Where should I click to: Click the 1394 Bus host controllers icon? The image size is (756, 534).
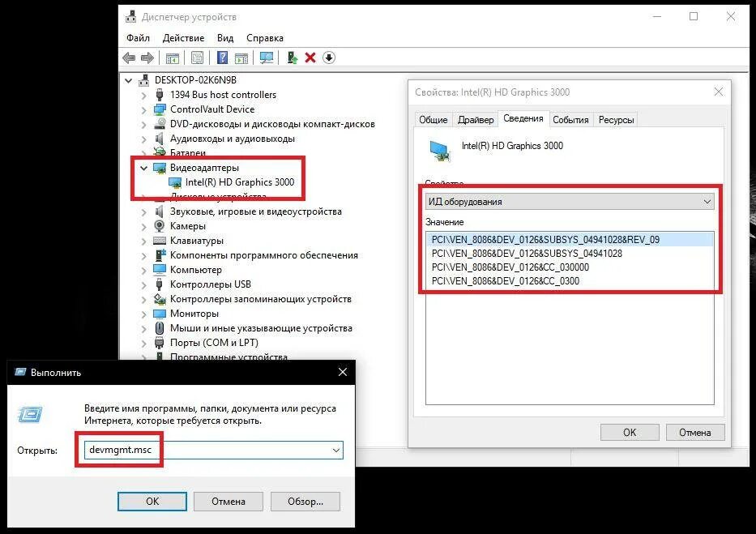click(x=160, y=95)
